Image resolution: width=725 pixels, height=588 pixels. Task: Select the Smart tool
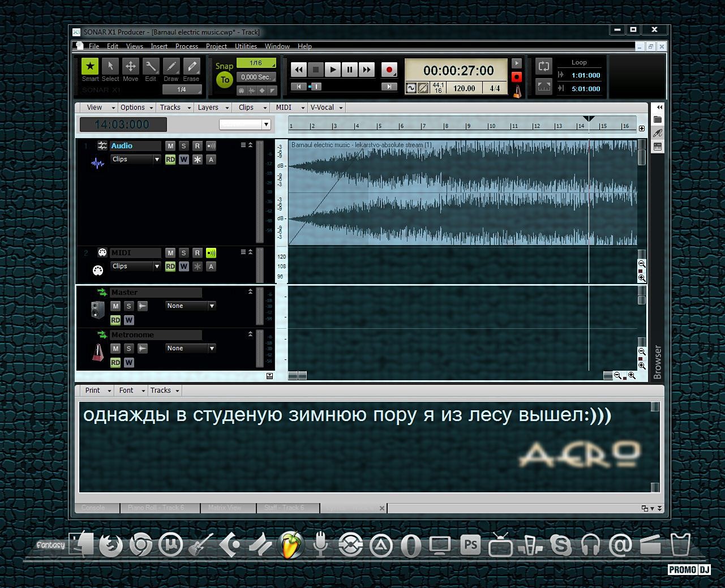pyautogui.click(x=90, y=67)
